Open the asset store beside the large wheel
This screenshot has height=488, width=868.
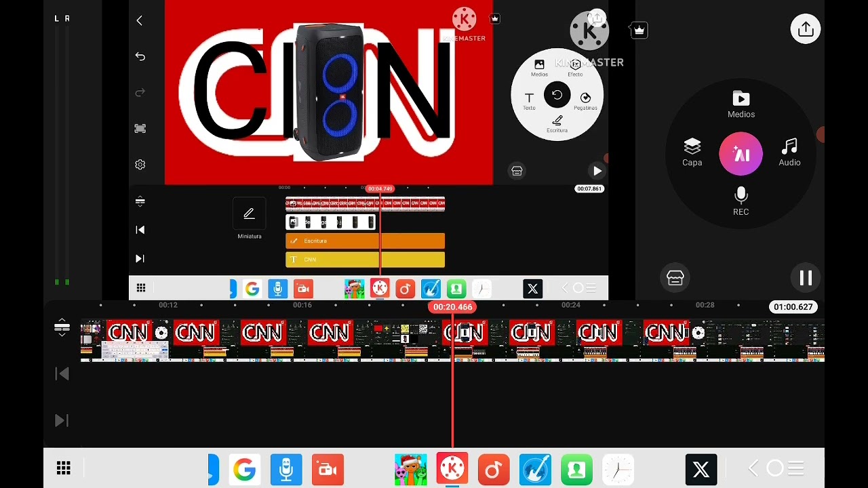[x=675, y=278]
